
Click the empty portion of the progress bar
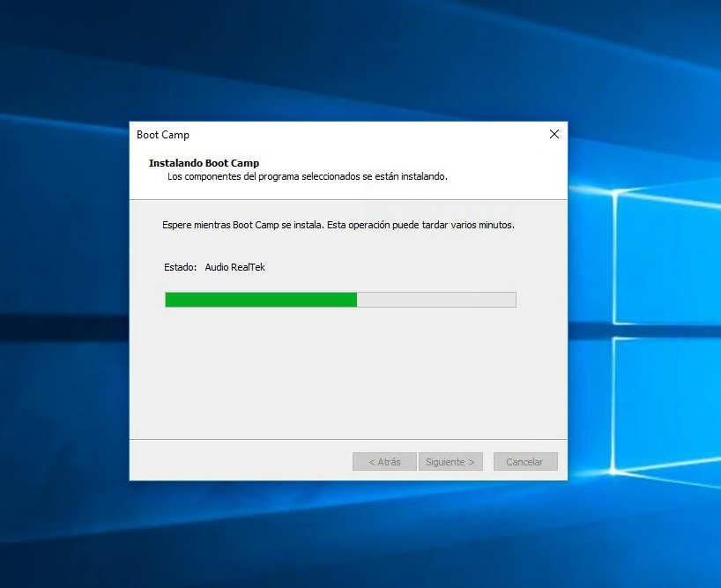[x=436, y=300]
